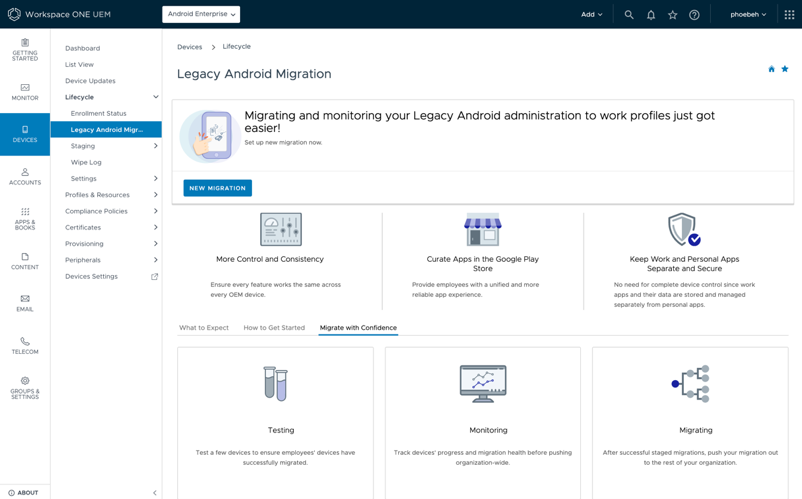This screenshot has width=802, height=499.
Task: Open the search magnifier icon in header
Action: coord(629,15)
